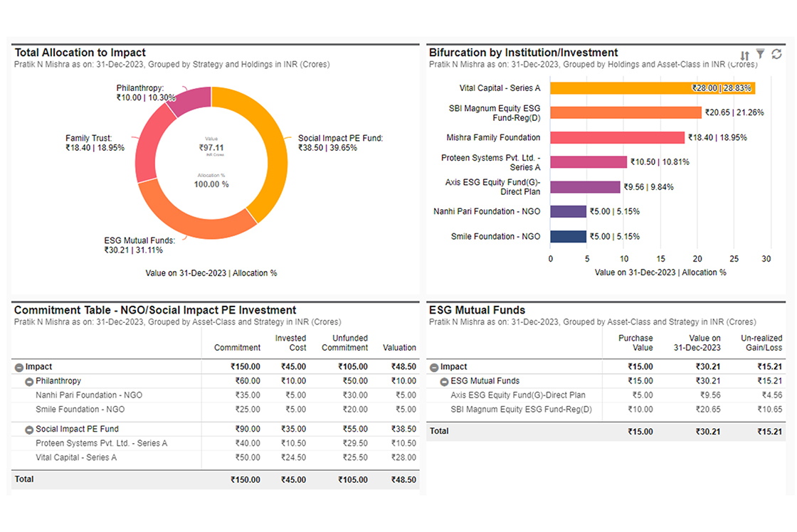The image size is (797, 532).
Task: Collapse the Philanthropy group row
Action: 30,381
